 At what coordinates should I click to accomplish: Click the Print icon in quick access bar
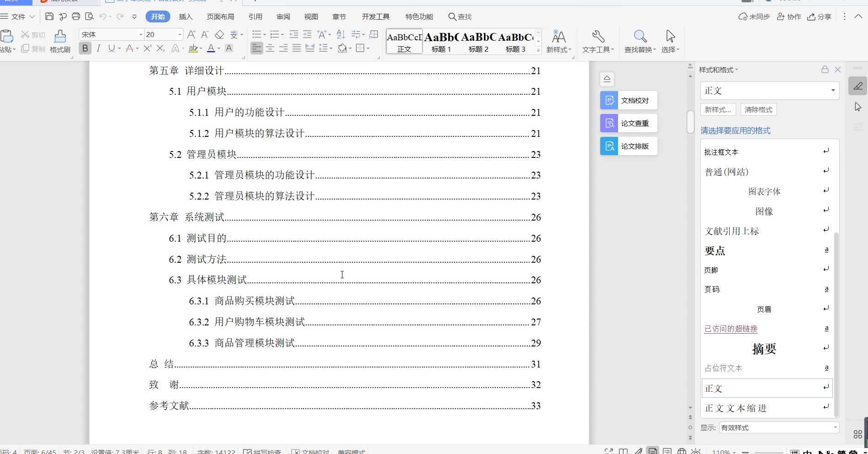pos(76,16)
